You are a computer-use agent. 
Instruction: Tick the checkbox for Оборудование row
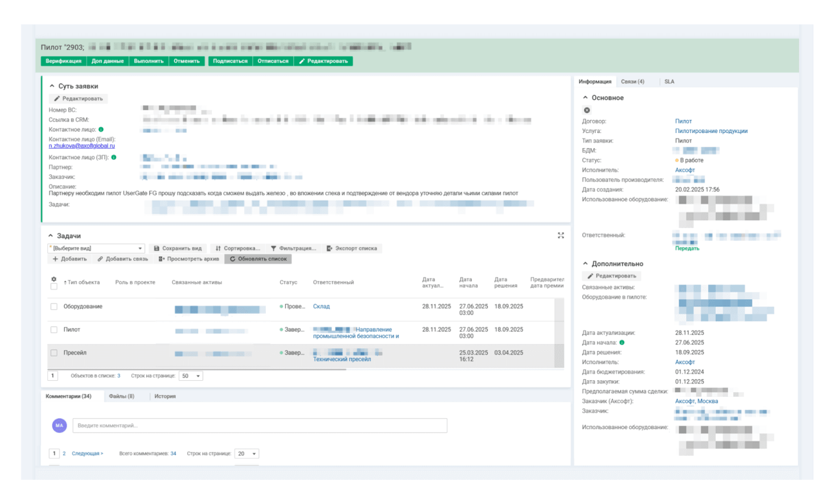[53, 306]
